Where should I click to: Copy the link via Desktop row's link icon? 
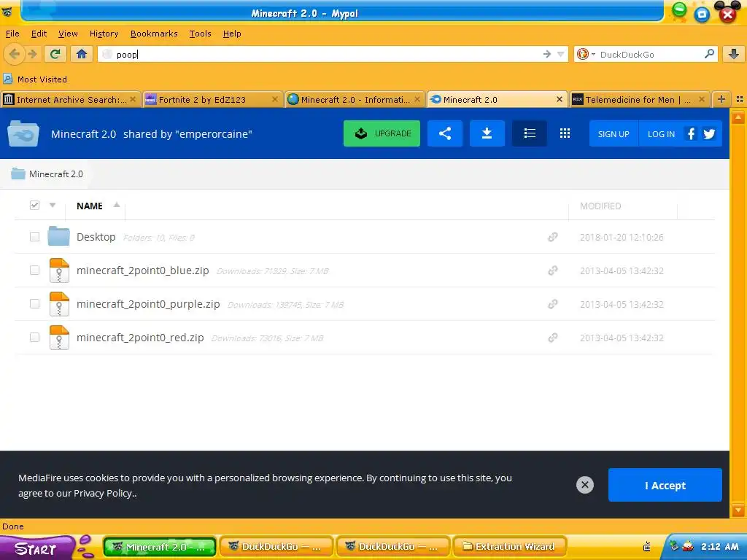point(553,237)
